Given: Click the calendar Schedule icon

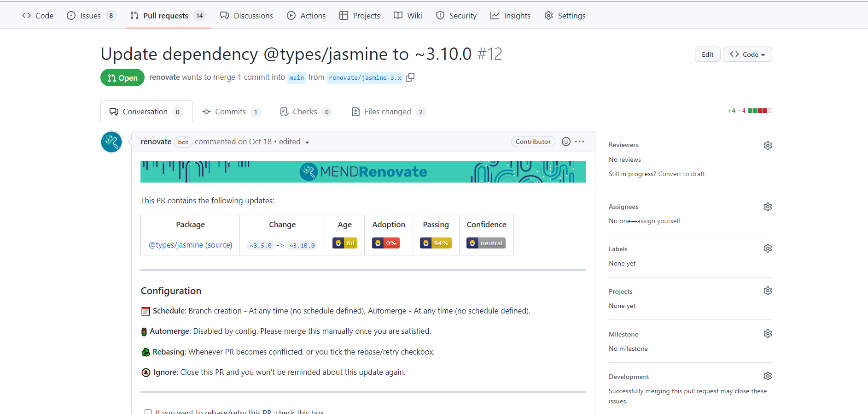Looking at the screenshot, I should [x=146, y=311].
